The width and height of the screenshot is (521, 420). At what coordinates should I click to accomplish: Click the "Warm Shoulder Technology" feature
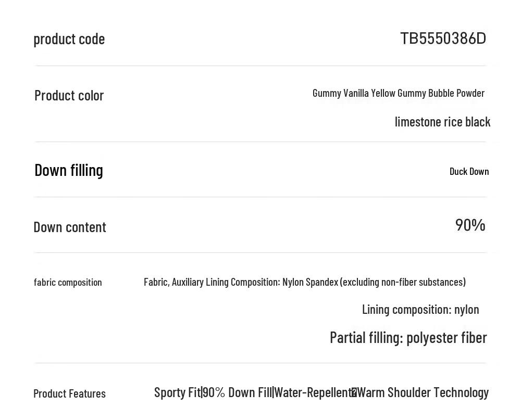(423, 392)
